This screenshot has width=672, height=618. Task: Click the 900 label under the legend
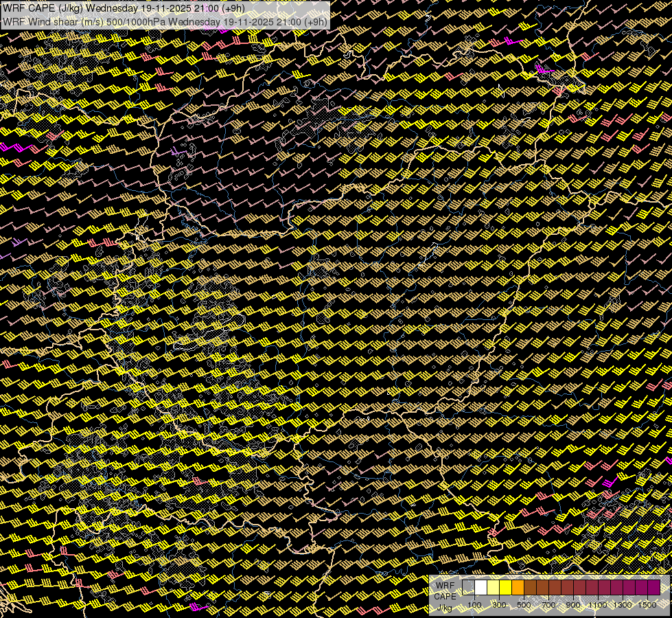(x=573, y=605)
